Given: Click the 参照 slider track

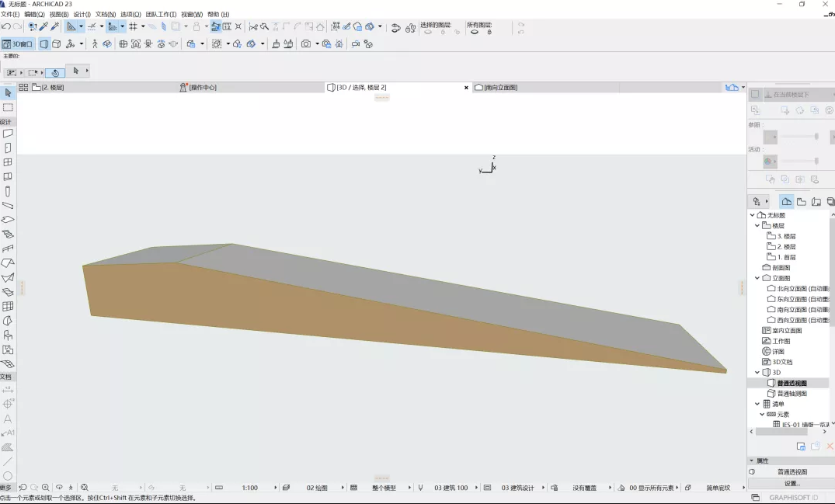Looking at the screenshot, I should pyautogui.click(x=798, y=137).
